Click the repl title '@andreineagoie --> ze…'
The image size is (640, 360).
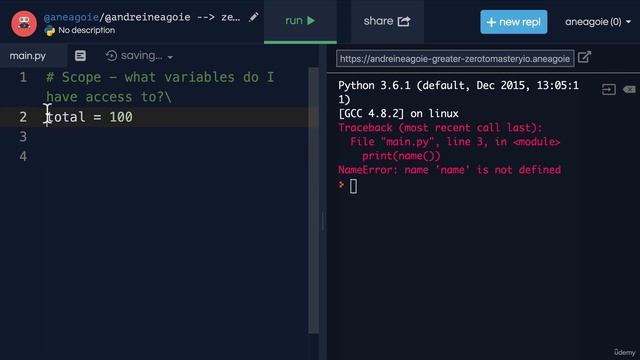(172, 17)
